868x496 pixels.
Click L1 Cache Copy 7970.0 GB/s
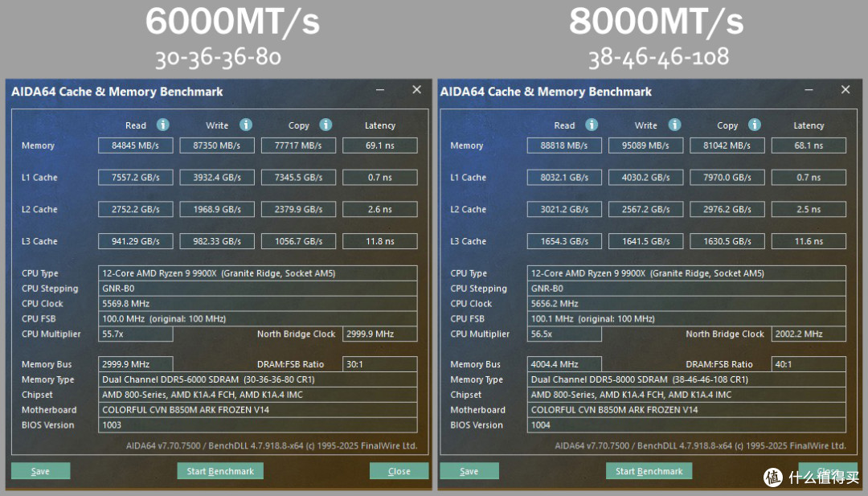(x=727, y=178)
